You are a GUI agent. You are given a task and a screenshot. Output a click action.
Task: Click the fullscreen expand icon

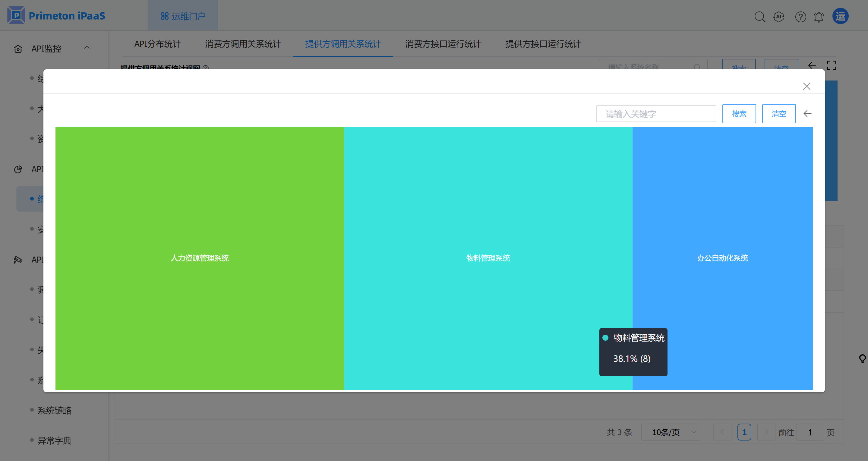(x=831, y=65)
